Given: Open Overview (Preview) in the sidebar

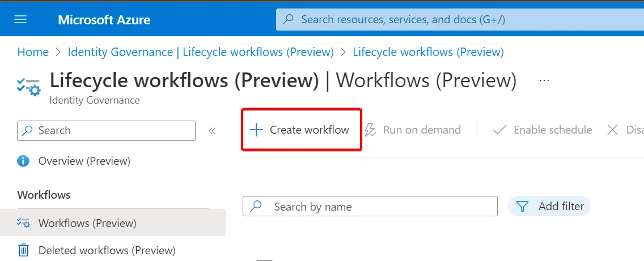Looking at the screenshot, I should click(x=84, y=161).
